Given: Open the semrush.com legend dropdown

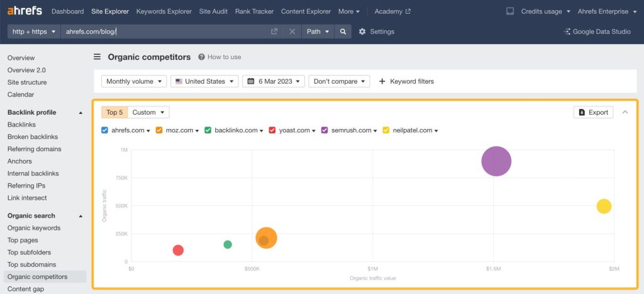Looking at the screenshot, I should click(375, 131).
